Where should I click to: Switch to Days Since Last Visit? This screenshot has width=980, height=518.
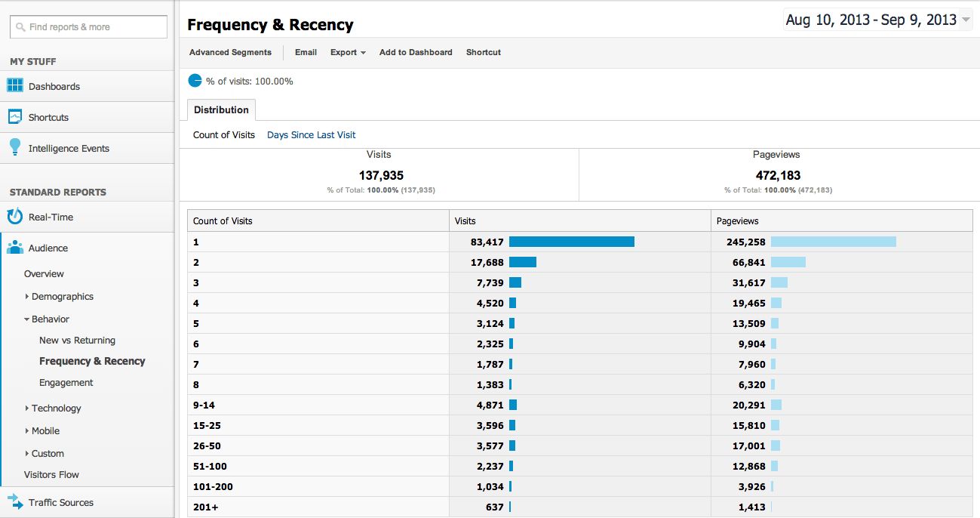point(311,135)
